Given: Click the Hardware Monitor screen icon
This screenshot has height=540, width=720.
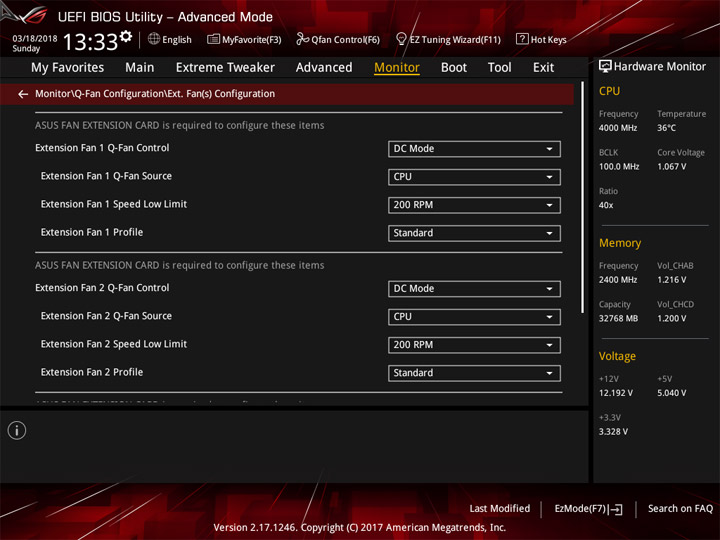Looking at the screenshot, I should tap(605, 67).
